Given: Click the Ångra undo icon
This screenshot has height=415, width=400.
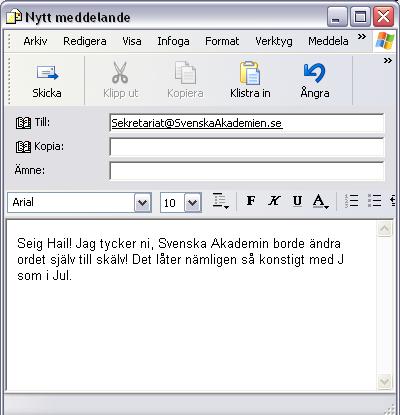Looking at the screenshot, I should (x=314, y=73).
